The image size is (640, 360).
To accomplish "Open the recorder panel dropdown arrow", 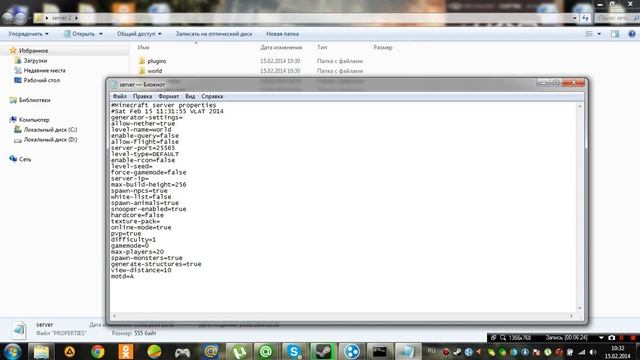I will coord(601,338).
